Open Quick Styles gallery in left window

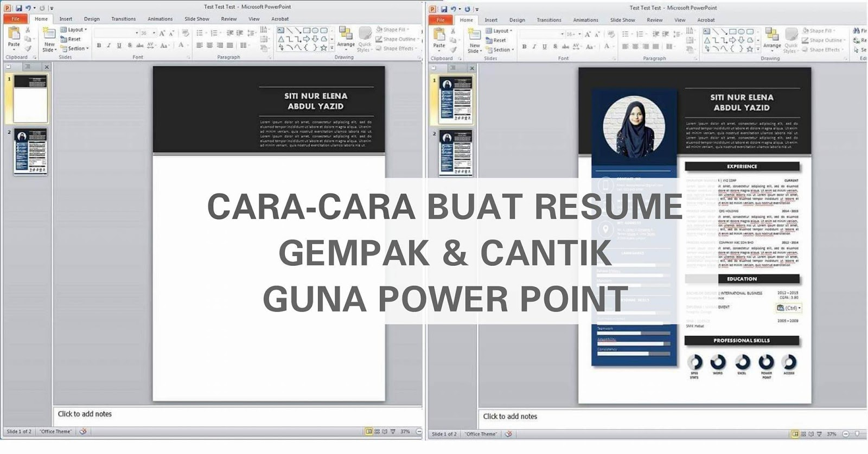(365, 39)
